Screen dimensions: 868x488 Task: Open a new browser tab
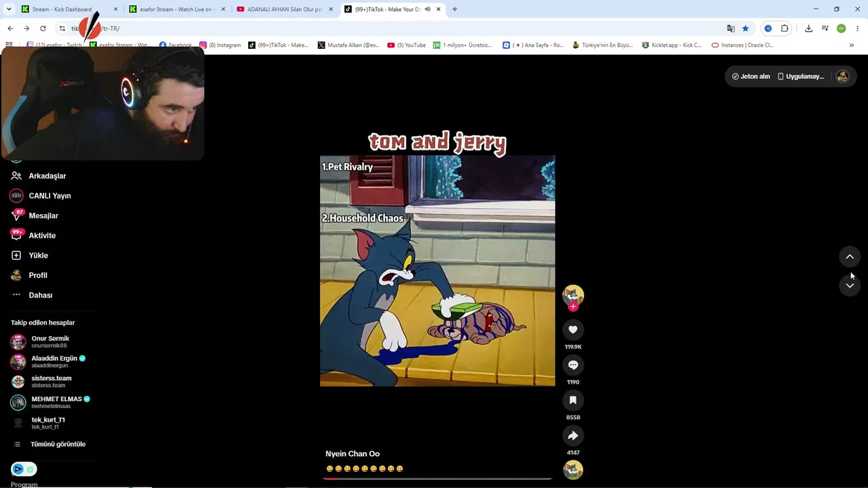click(454, 9)
